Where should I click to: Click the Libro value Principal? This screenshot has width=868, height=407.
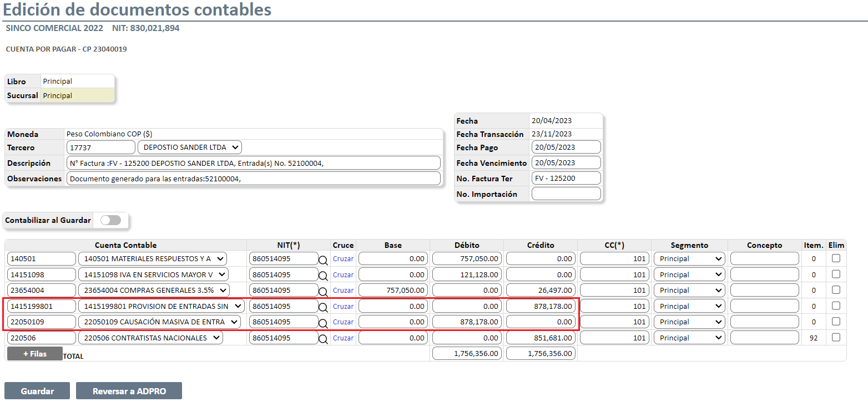58,81
